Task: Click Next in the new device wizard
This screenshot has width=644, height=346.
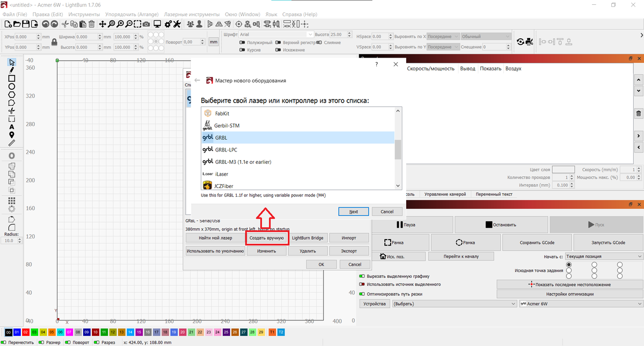Action: click(x=354, y=212)
